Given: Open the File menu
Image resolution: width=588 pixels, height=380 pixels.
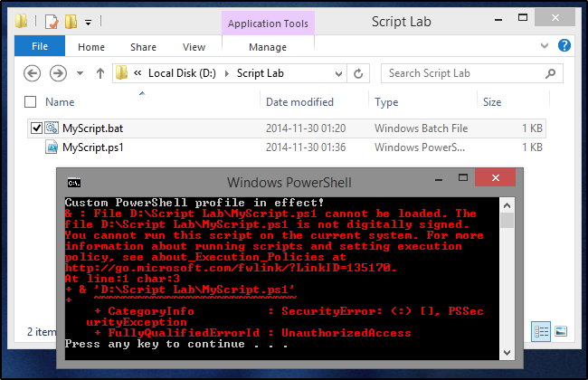Looking at the screenshot, I should click(40, 46).
